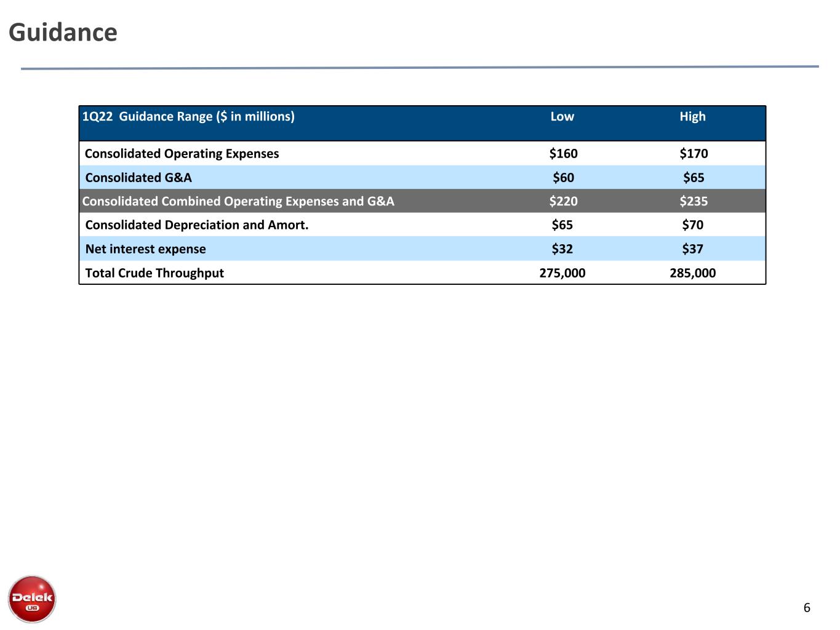Select the Net interest expense row label
This screenshot has width=840, height=630.
click(x=145, y=249)
